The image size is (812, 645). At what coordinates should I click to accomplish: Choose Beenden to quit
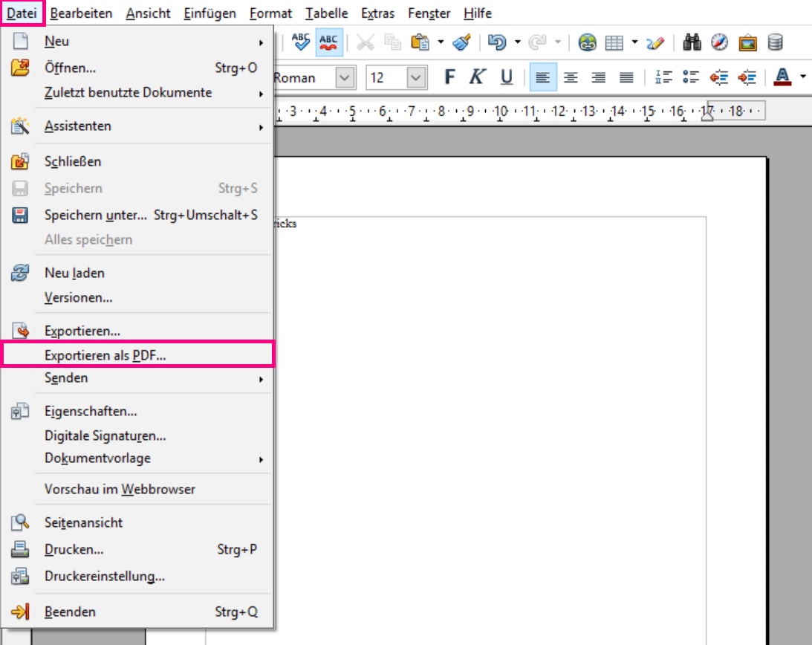[137, 612]
